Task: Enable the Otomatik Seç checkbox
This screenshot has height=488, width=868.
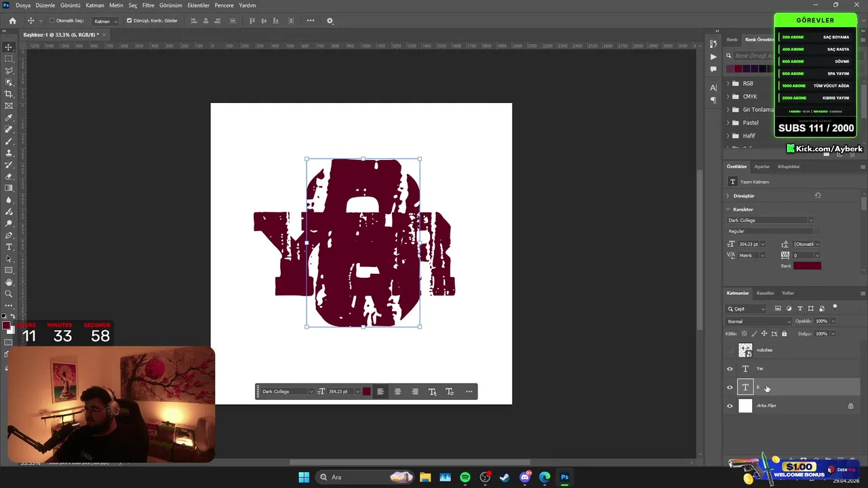Action: pos(52,21)
